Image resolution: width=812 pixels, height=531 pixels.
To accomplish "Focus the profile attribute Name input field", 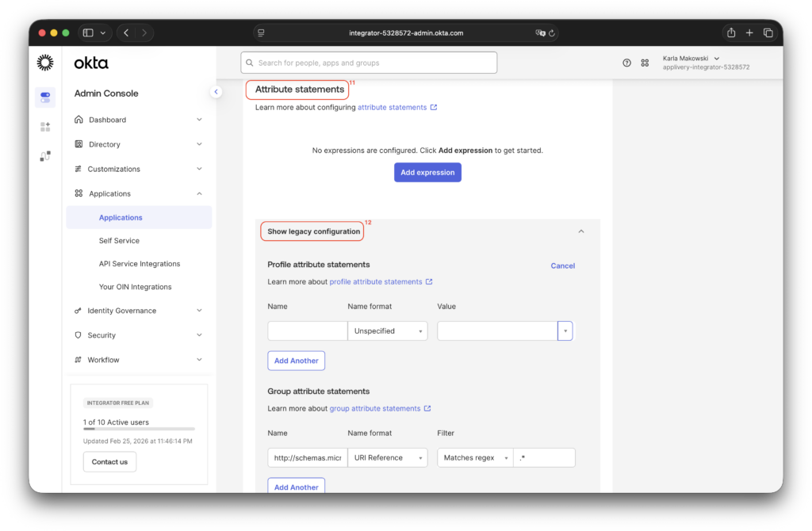I will (307, 331).
